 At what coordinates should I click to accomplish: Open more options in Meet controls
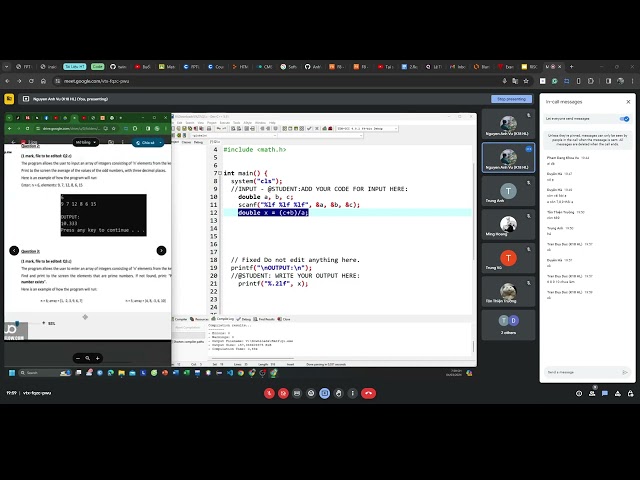[x=353, y=393]
